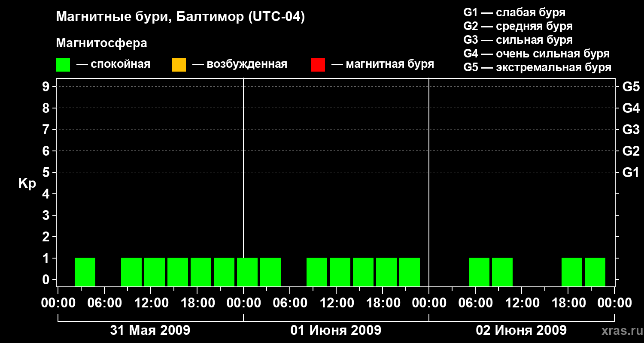Click the earliest green Kp bar on 31 Мая
This screenshot has height=343, width=644.
[x=85, y=272]
